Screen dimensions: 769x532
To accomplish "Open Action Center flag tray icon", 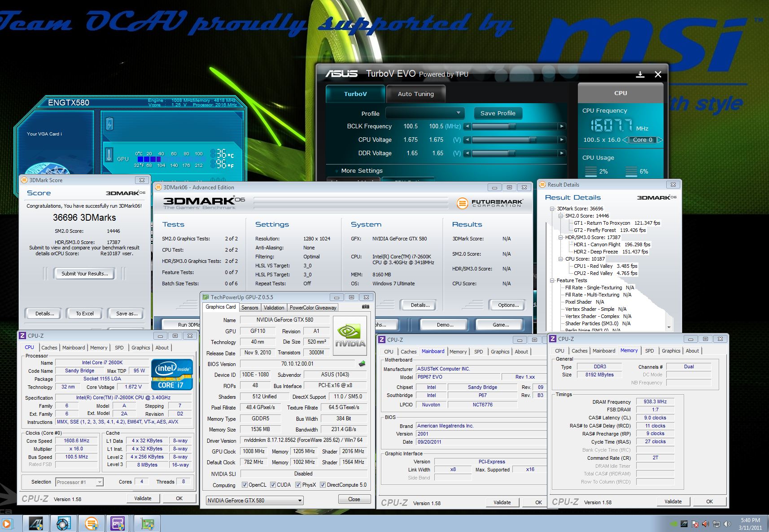I will (x=695, y=523).
